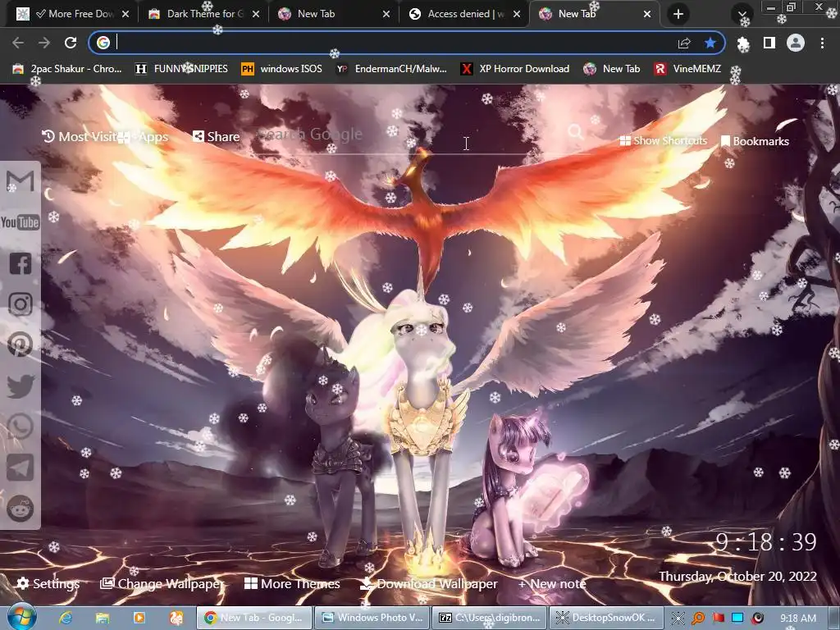Switch to DesktopSnowOK taskbar window

pyautogui.click(x=605, y=618)
